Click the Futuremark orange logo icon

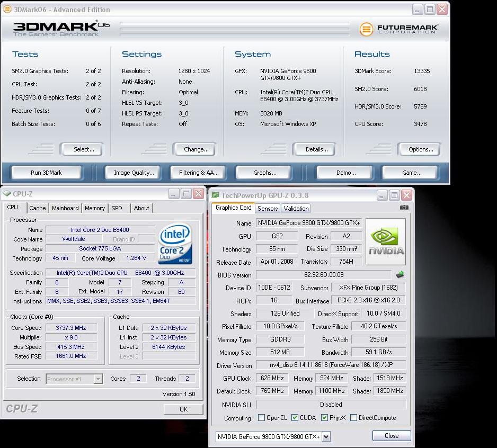366,30
